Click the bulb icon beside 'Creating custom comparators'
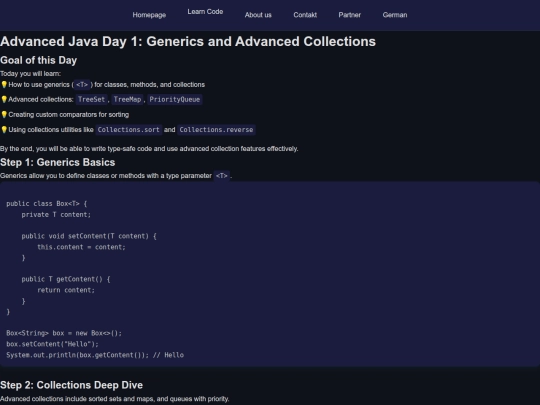 point(4,114)
